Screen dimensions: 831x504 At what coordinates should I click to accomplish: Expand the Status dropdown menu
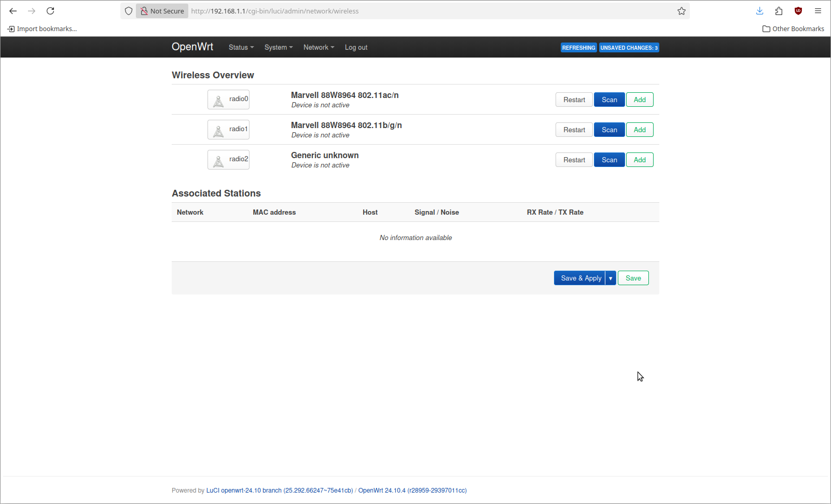241,47
